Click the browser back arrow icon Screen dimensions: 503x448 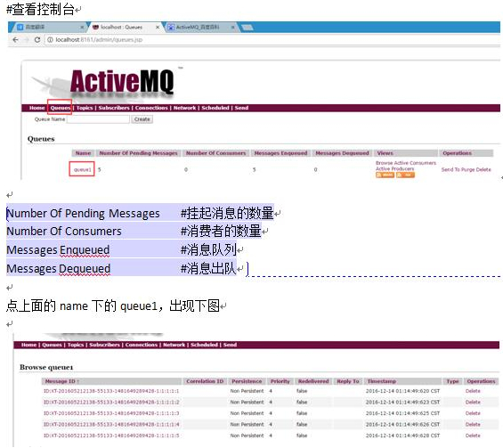pos(15,40)
